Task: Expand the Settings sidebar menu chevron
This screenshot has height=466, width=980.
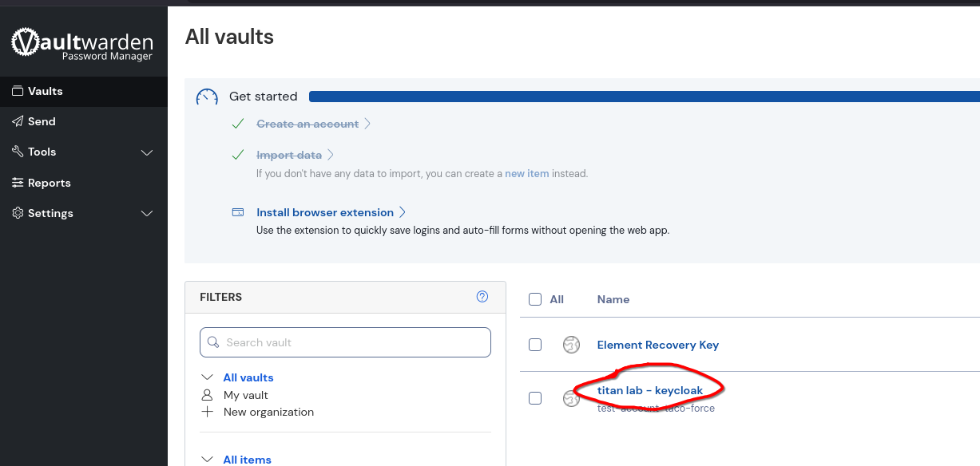Action: pos(147,214)
